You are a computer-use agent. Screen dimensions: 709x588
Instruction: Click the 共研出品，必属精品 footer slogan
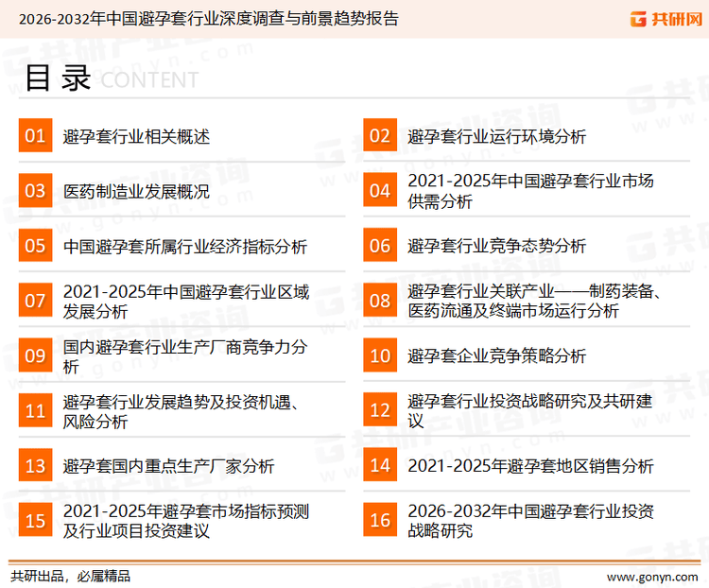tap(70, 576)
